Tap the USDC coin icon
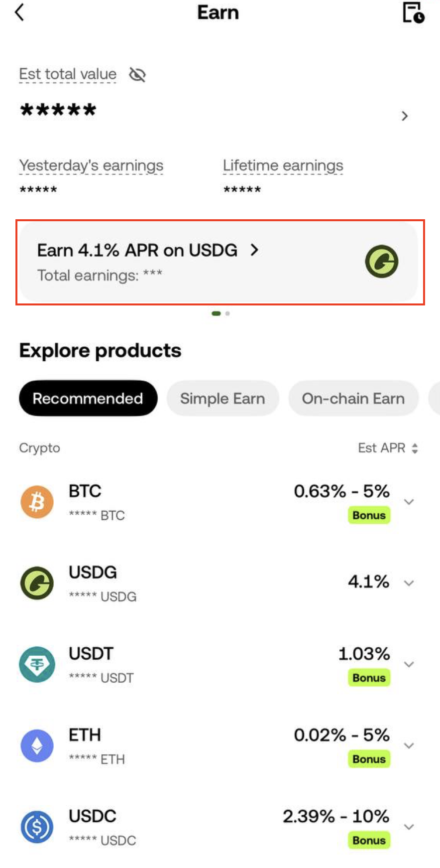This screenshot has height=868, width=440. coord(37,827)
